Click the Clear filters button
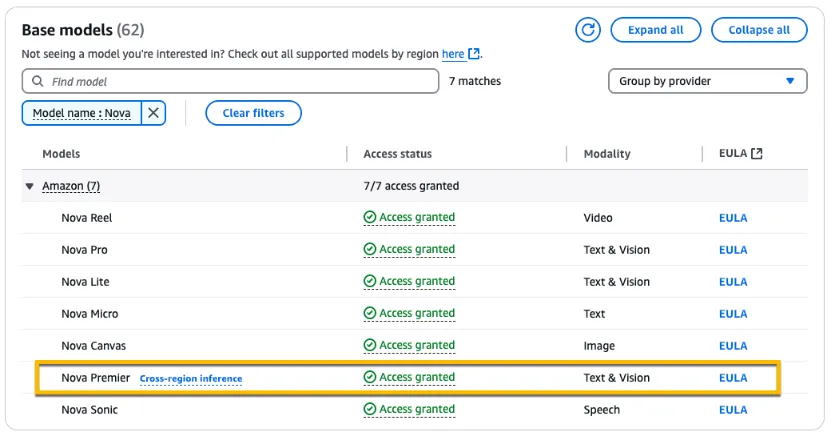Viewport: 832px width, 434px height. click(253, 113)
